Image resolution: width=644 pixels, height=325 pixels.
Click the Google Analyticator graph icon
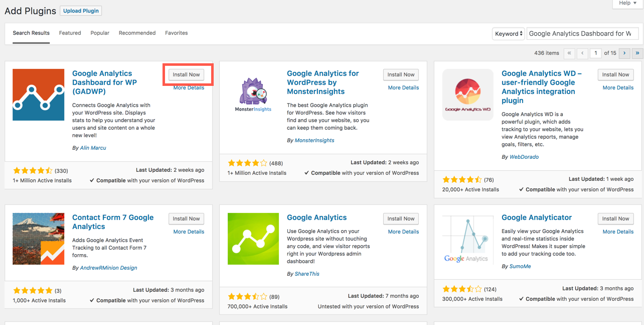467,239
